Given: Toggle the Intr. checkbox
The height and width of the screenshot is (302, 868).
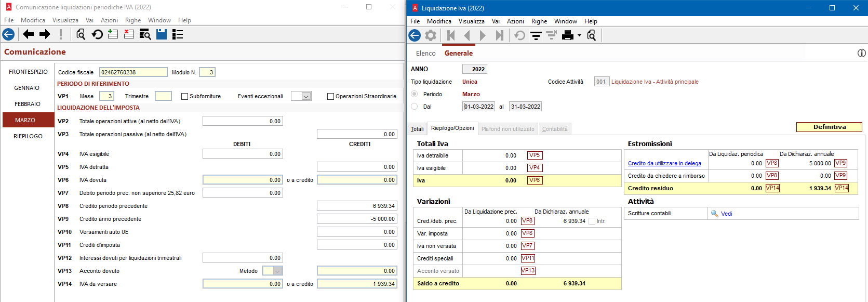Looking at the screenshot, I should (592, 221).
